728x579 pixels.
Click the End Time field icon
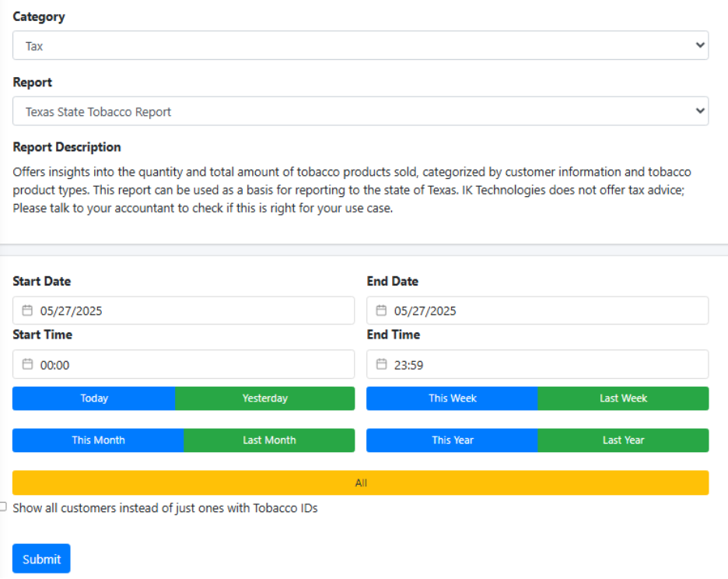click(381, 364)
